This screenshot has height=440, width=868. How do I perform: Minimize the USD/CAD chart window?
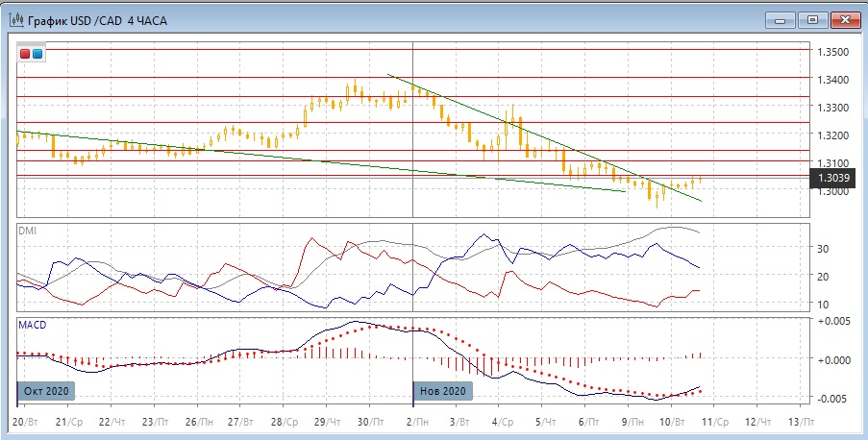(785, 18)
